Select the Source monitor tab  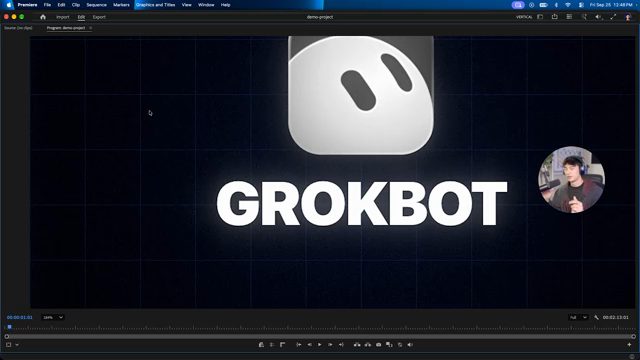(18, 28)
